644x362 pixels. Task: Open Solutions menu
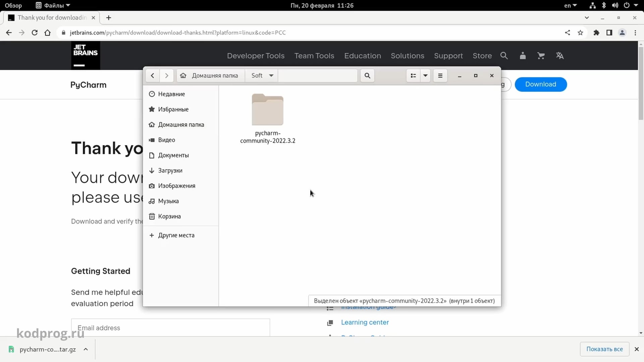tap(408, 56)
